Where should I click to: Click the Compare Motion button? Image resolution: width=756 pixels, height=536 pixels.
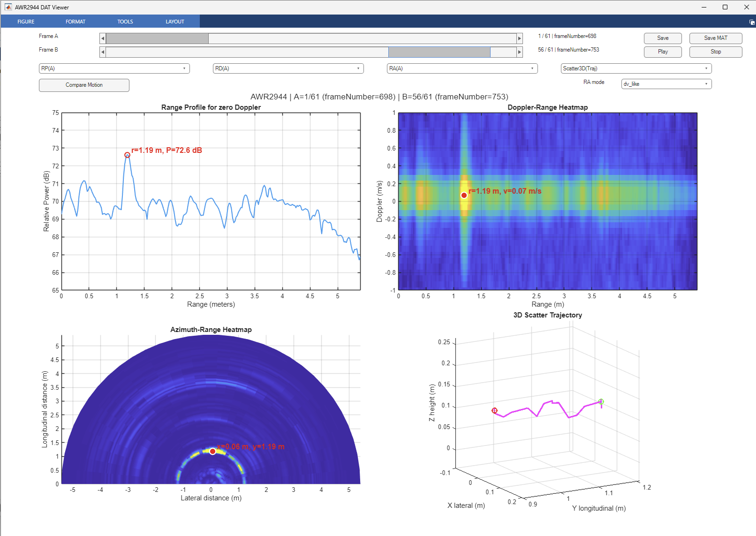pyautogui.click(x=84, y=85)
